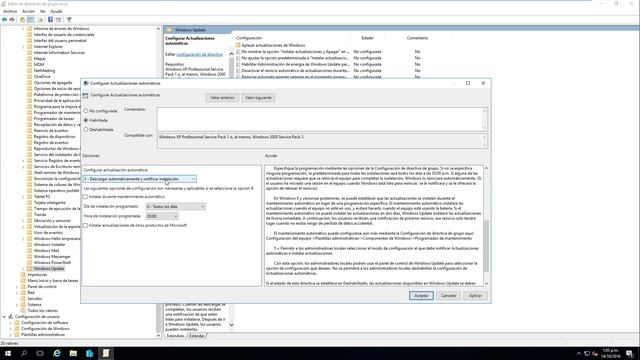Open the Configurar actualización automática dropdown
The width and height of the screenshot is (640, 360).
140,179
